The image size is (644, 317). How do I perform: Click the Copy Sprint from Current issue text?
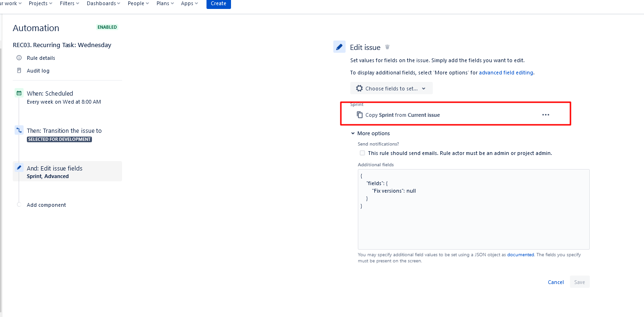tap(403, 115)
